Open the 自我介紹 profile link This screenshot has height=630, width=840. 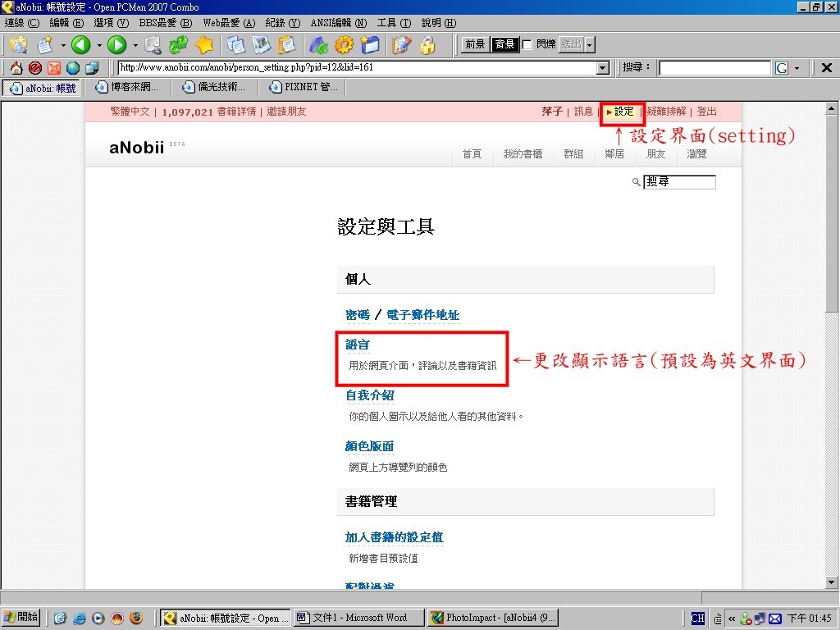coord(370,395)
